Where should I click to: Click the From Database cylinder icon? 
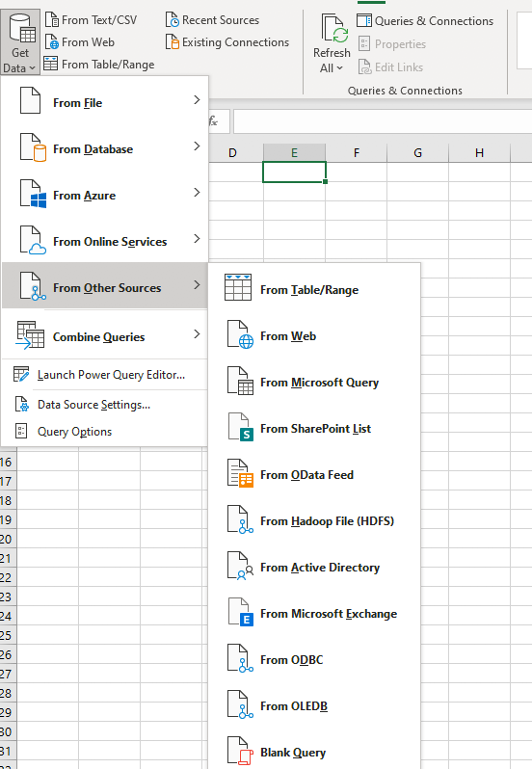[34, 147]
